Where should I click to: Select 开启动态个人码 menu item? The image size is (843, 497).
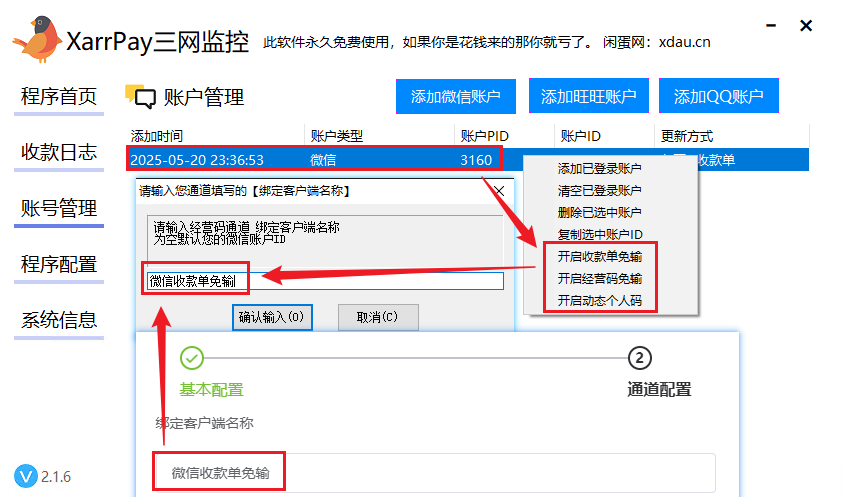(x=600, y=301)
